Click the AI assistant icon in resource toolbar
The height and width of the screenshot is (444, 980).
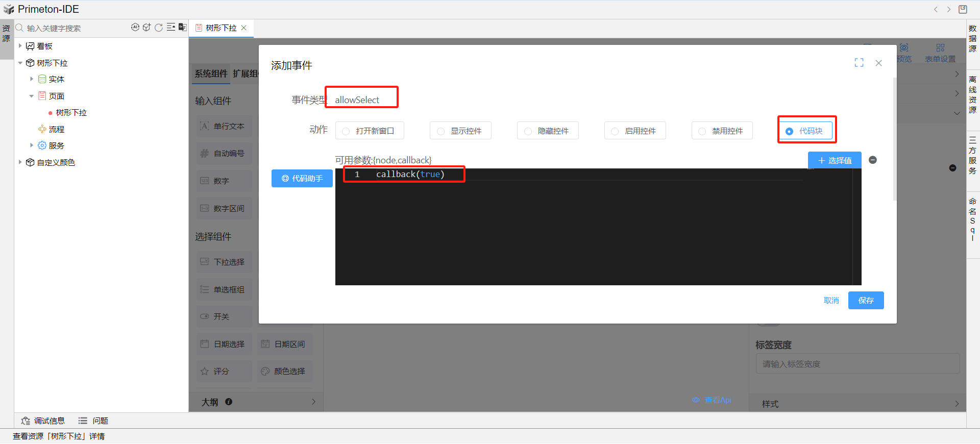135,28
